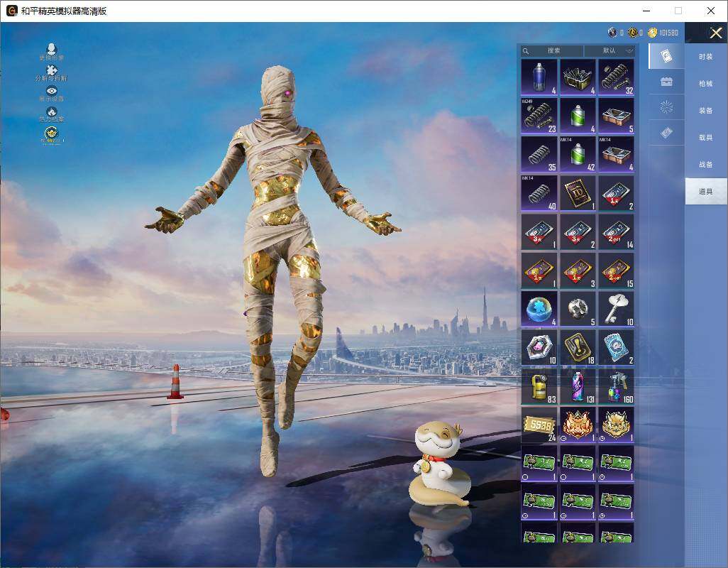
Task: Select the unlabeled green spray can, count 4
Action: pos(578,116)
